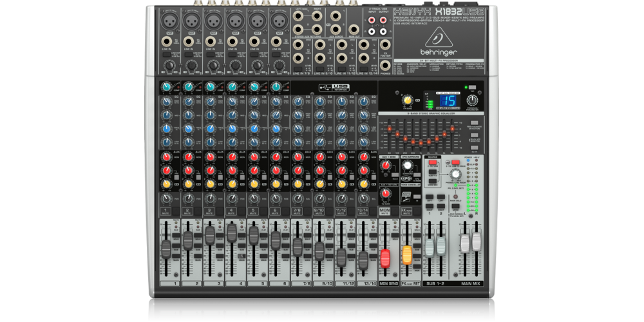Toggle the channel 2 Main routing button
The image size is (644, 322).
(198, 256)
